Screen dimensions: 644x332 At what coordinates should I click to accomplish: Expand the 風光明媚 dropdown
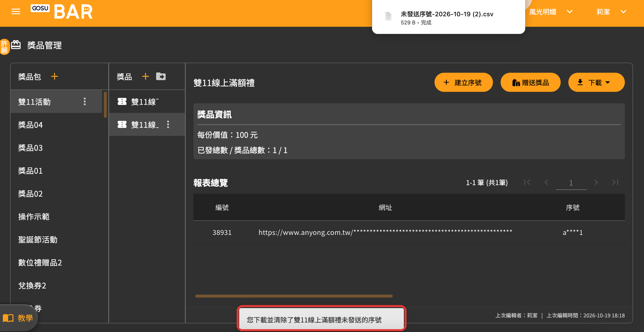click(x=551, y=12)
